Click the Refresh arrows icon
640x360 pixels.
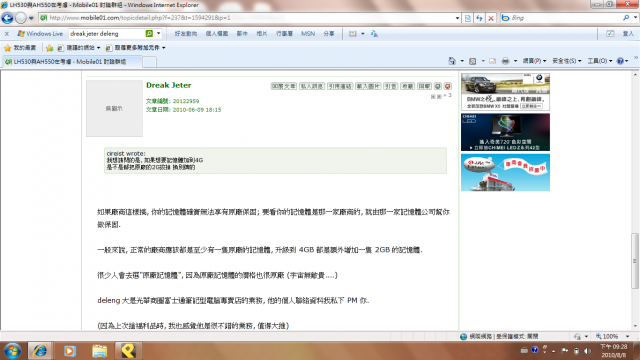click(x=479, y=18)
